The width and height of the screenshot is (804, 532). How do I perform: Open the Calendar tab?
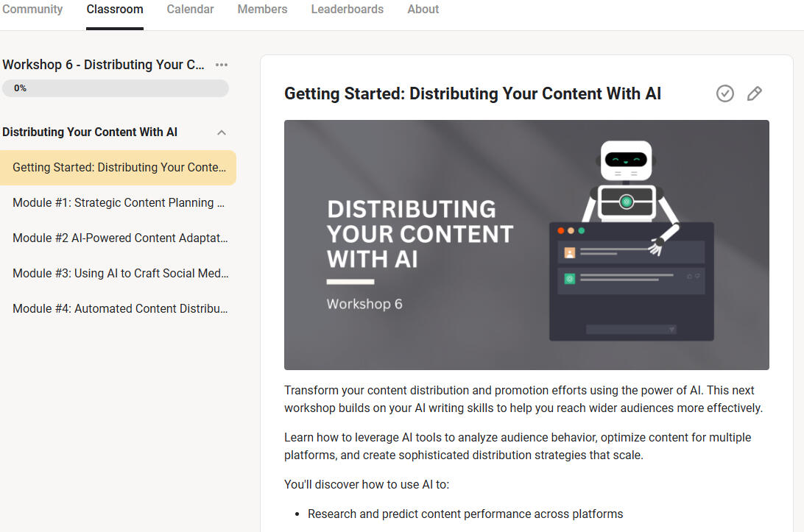[190, 10]
